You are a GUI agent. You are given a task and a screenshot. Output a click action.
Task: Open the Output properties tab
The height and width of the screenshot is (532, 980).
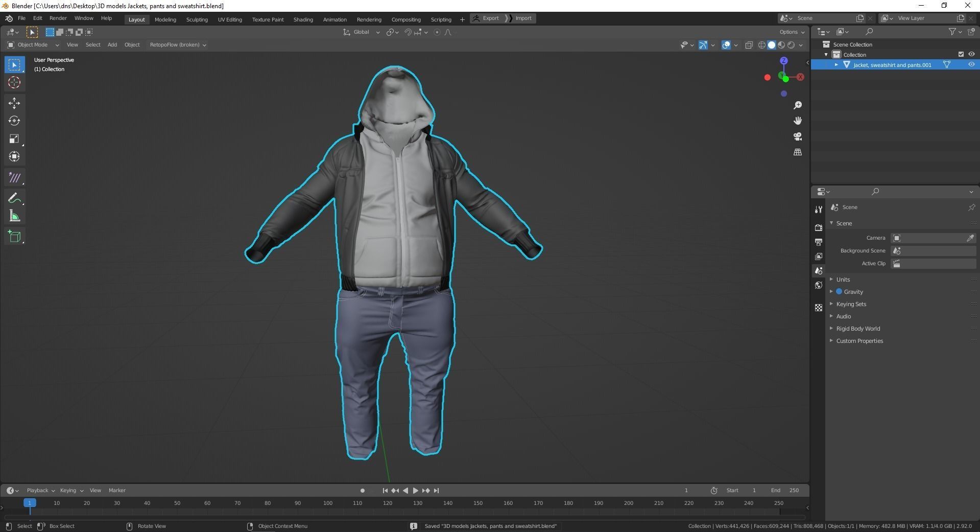pos(819,242)
